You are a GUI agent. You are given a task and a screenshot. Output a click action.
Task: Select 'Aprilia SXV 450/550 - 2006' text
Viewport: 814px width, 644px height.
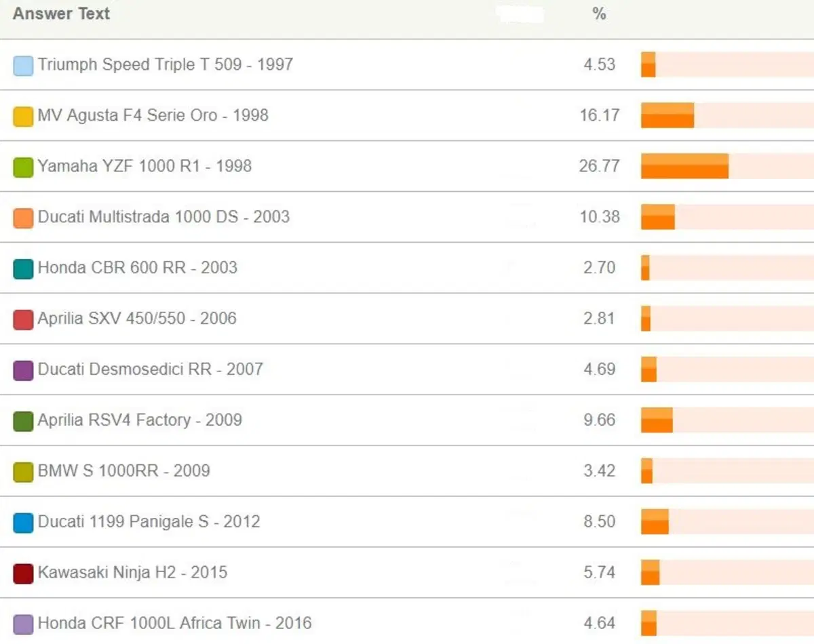(x=137, y=319)
